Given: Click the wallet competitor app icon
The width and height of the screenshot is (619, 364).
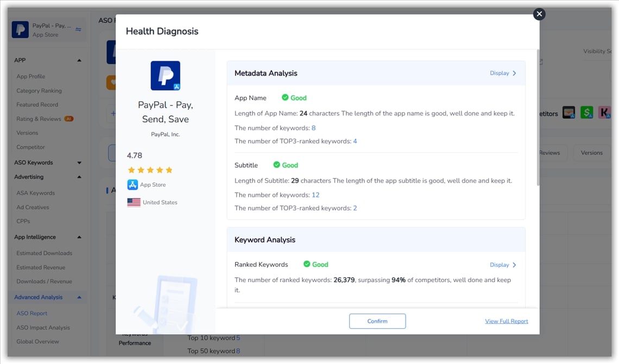Looking at the screenshot, I should click(x=569, y=113).
